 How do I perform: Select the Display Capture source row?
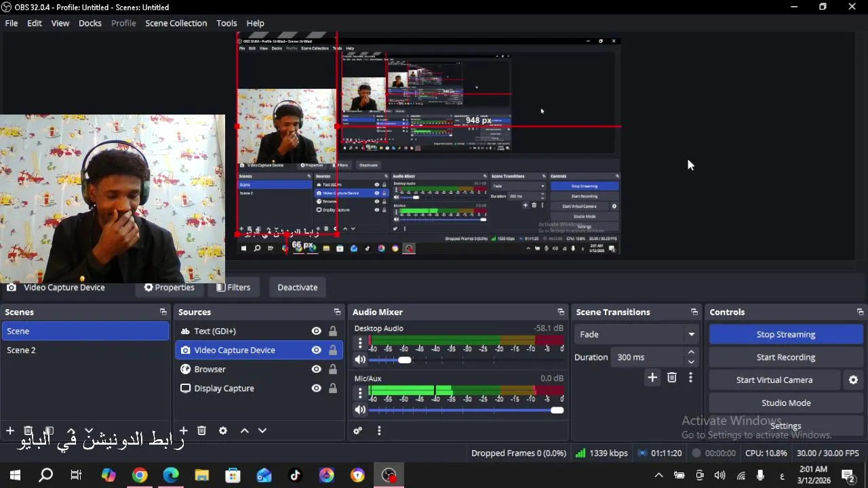[259, 388]
